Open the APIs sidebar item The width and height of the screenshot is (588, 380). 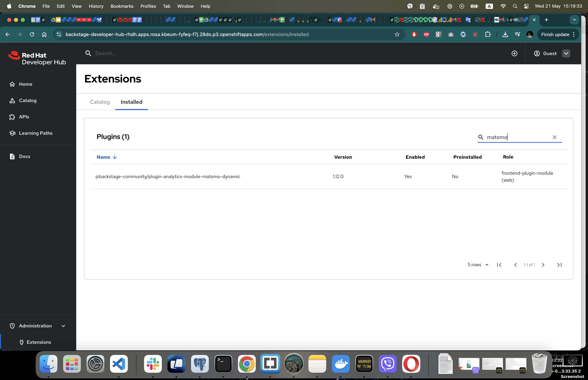click(24, 117)
